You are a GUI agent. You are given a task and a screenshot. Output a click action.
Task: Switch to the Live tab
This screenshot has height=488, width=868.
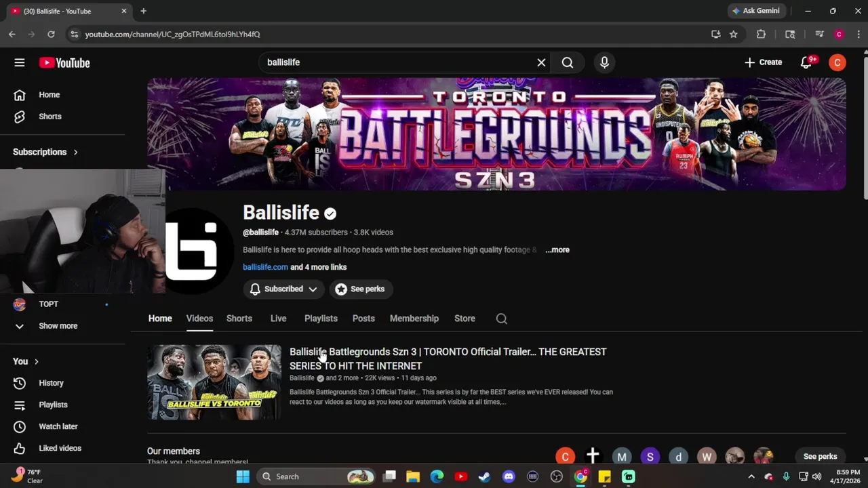point(279,319)
